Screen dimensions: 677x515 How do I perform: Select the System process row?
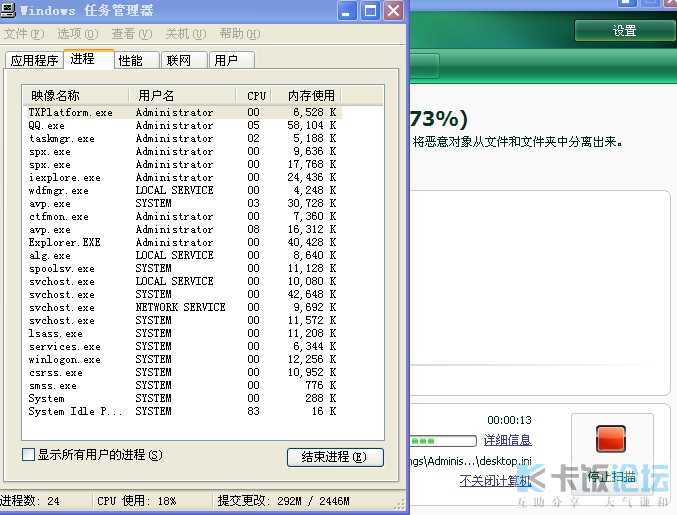point(182,398)
